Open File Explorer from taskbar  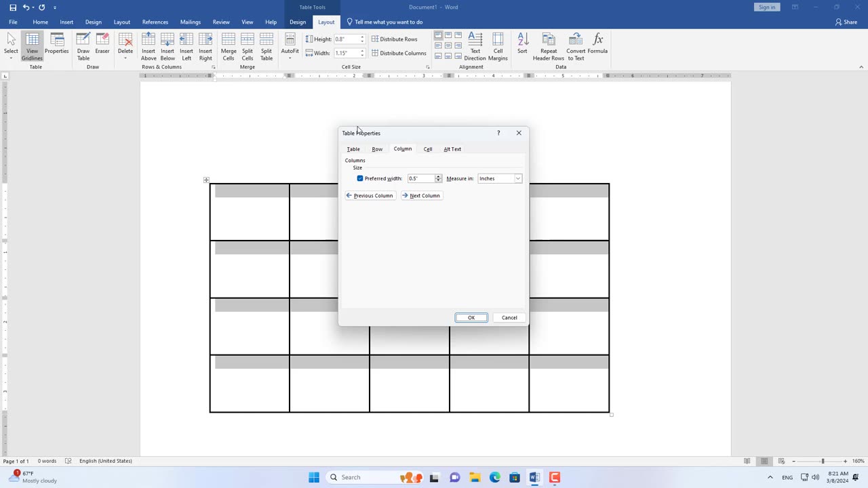tap(475, 477)
